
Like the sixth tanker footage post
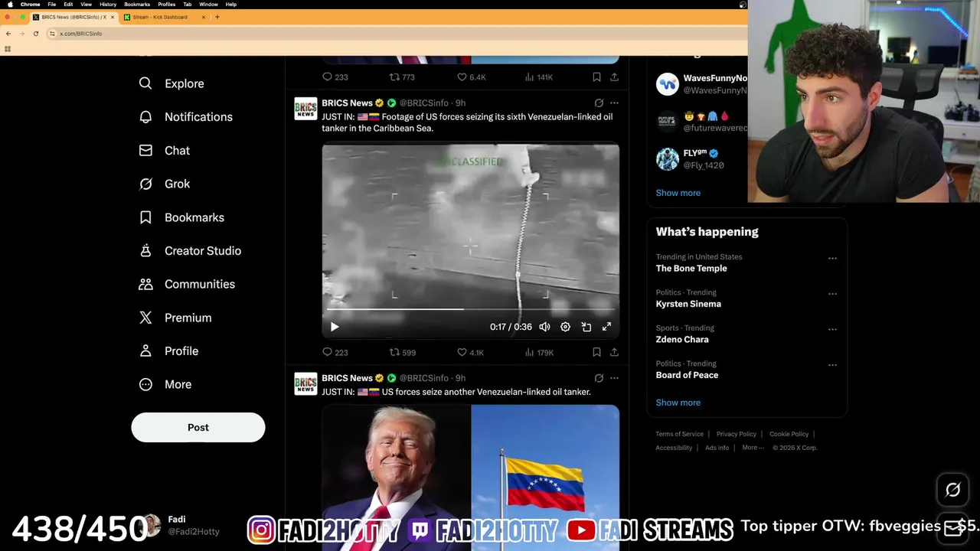point(470,352)
